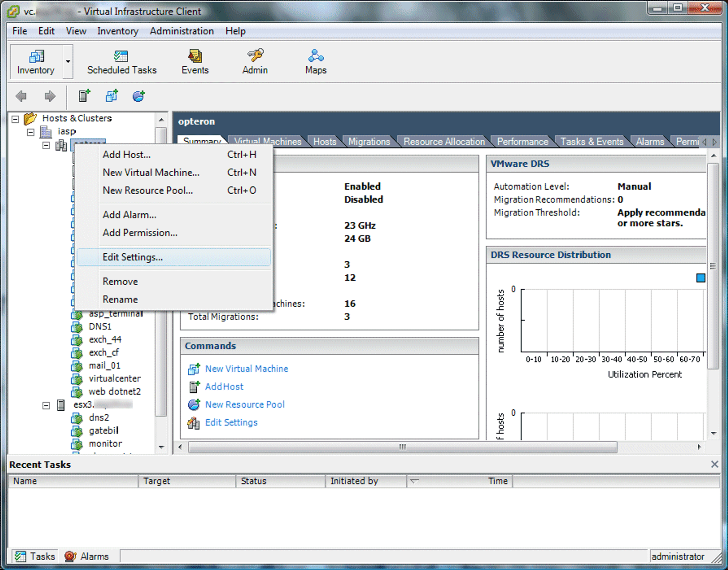The width and height of the screenshot is (728, 570).
Task: Collapse the iasp datacenter node
Action: (x=31, y=132)
